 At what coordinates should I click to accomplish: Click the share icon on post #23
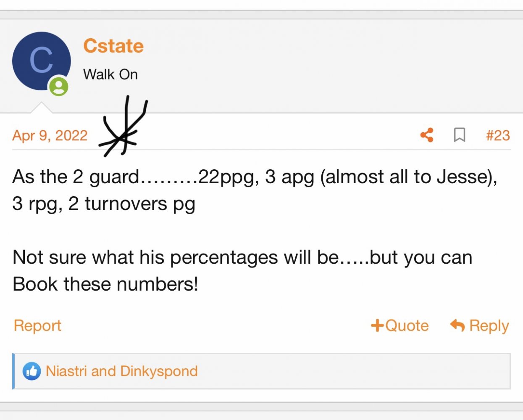427,135
